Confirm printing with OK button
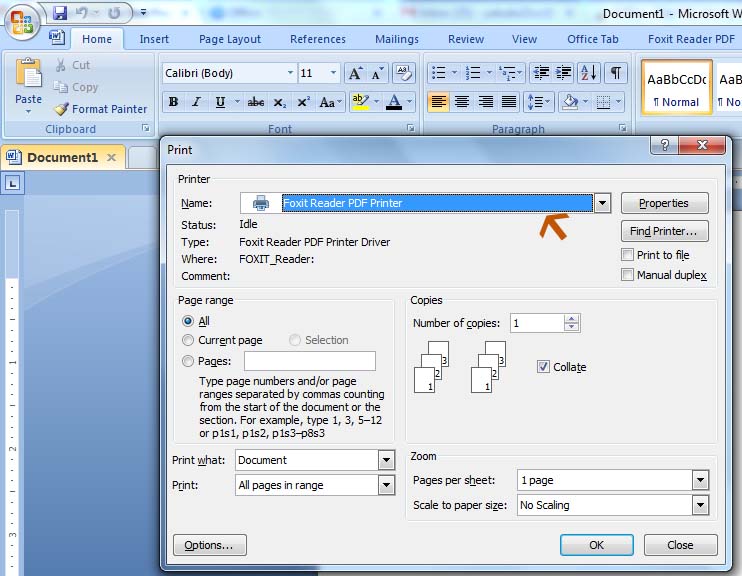742x576 pixels. pos(596,545)
